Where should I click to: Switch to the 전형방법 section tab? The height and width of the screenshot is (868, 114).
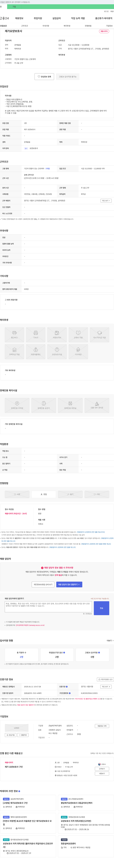[88, 26]
